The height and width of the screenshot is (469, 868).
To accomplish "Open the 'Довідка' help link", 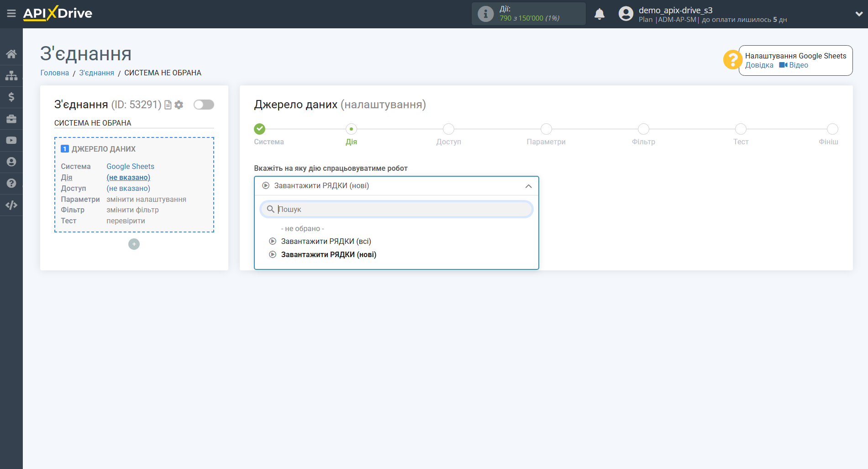I will [759, 65].
